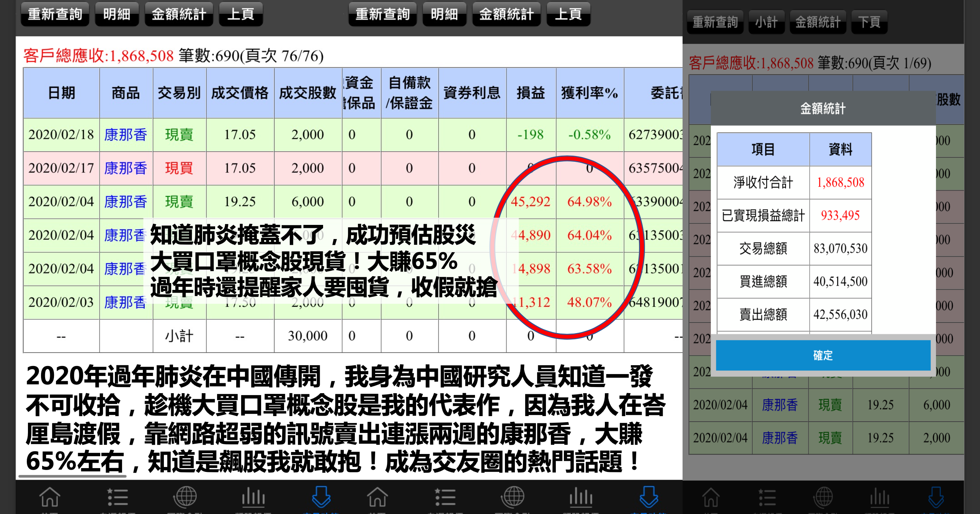Open 康那香 in the 6,000-share row, right panel
Viewport: 980px width, 514px height.
coord(780,405)
